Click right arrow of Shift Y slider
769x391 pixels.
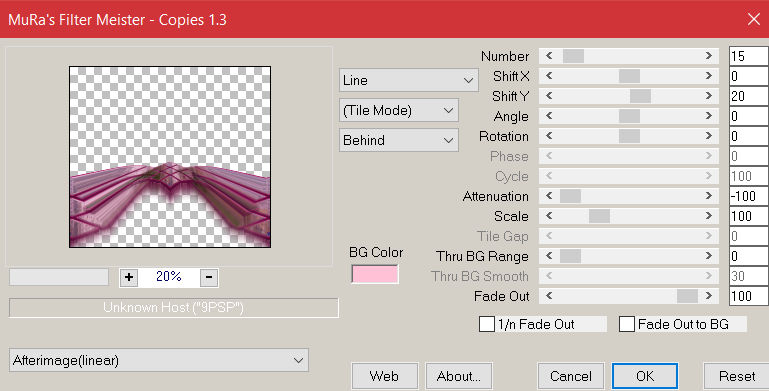click(x=709, y=96)
